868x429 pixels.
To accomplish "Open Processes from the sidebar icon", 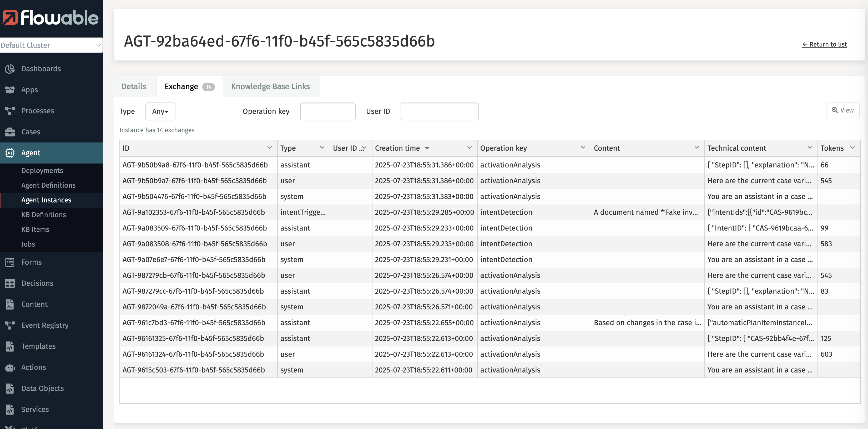I will (10, 110).
